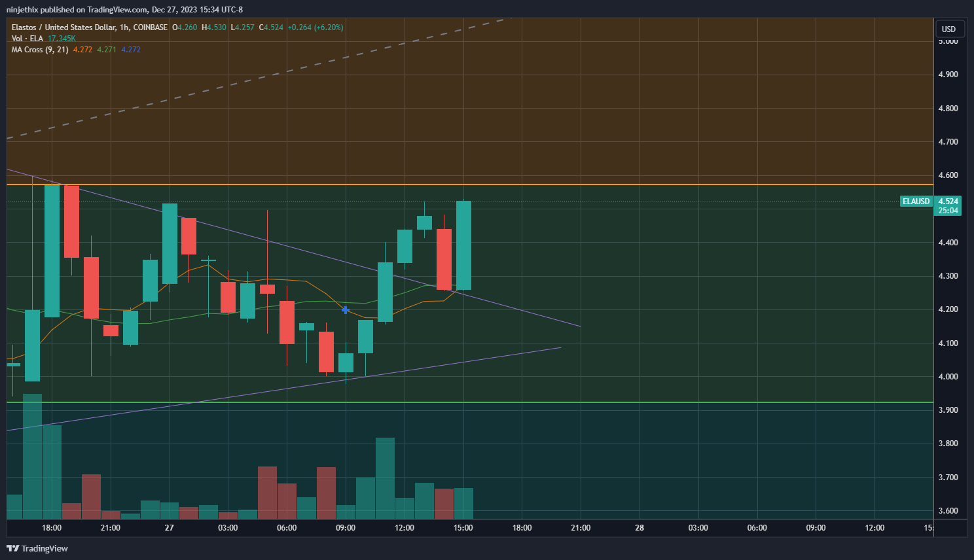974x560 pixels.
Task: Click the 4.300 price axis label
Action: coord(948,276)
